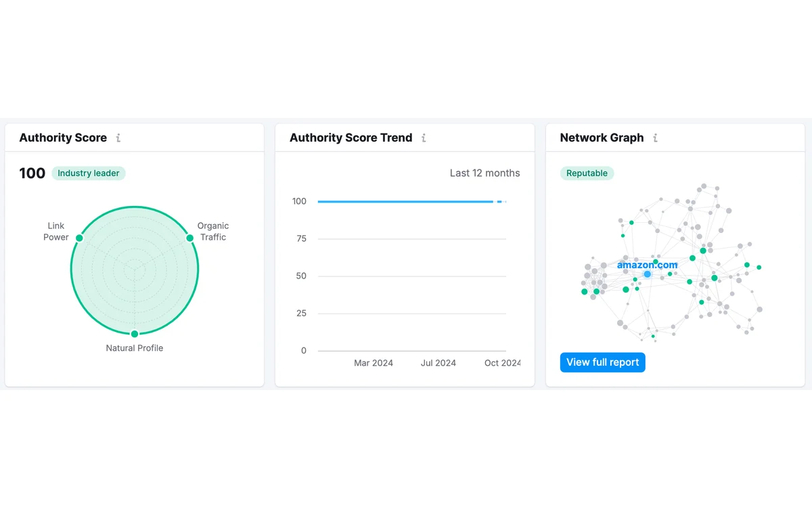Click the Link Power label
Image resolution: width=812 pixels, height=508 pixels.
(x=56, y=232)
